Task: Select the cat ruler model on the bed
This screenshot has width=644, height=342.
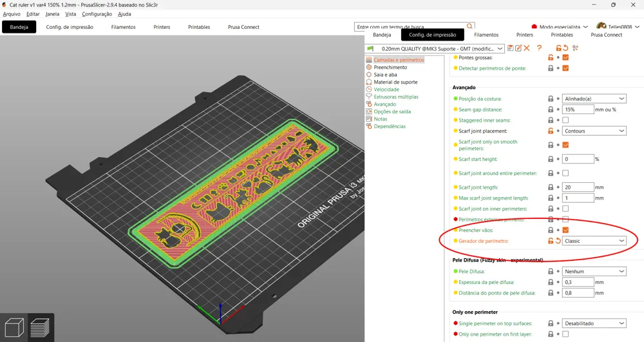Action: [234, 195]
